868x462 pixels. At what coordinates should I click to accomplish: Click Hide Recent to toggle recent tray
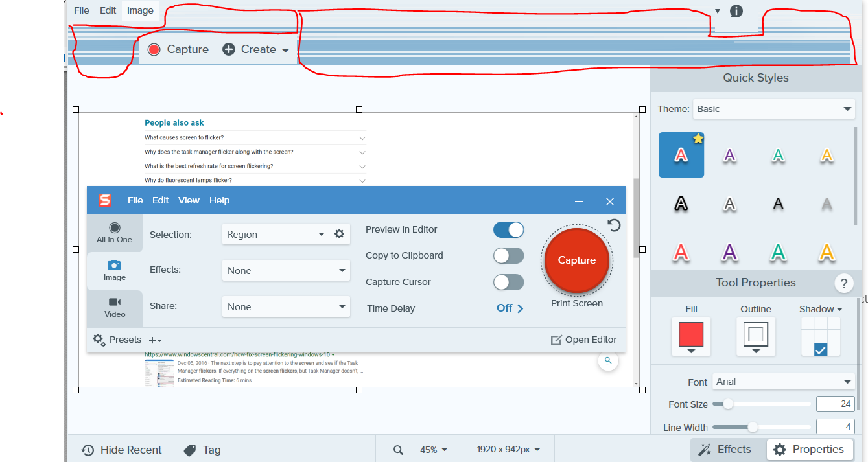(x=122, y=450)
